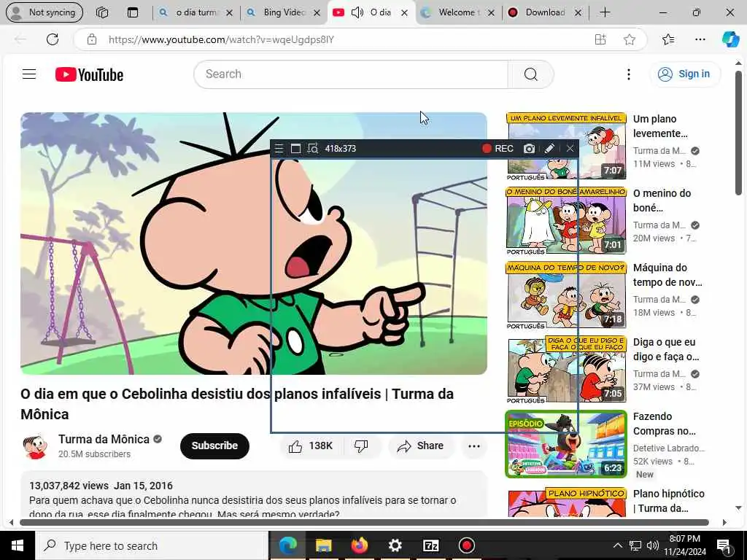The image size is (747, 560).
Task: Take a screenshot with the recorder camera icon
Action: coord(529,149)
